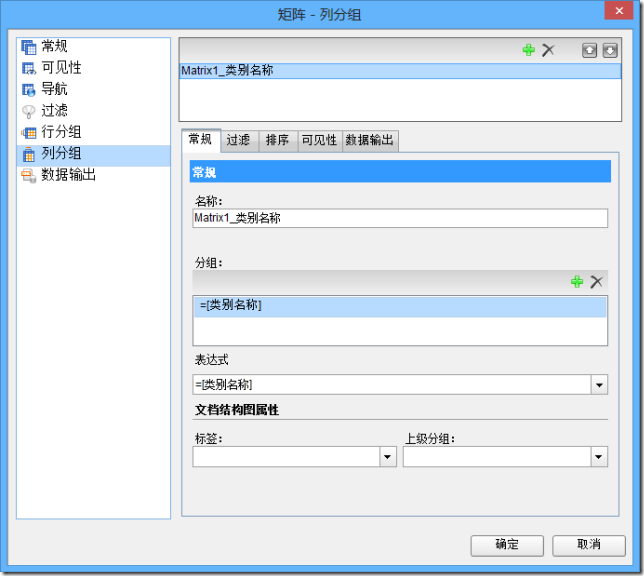Open the 标签 dropdown arrow
644x576 pixels.
click(388, 457)
